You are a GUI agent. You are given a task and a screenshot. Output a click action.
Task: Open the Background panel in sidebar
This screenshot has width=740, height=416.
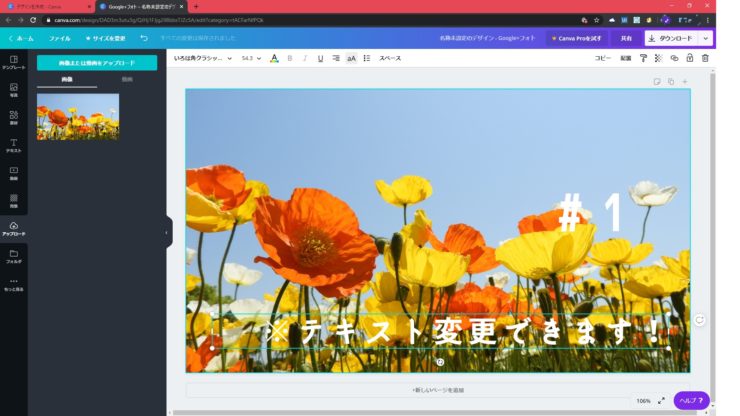pos(14,201)
